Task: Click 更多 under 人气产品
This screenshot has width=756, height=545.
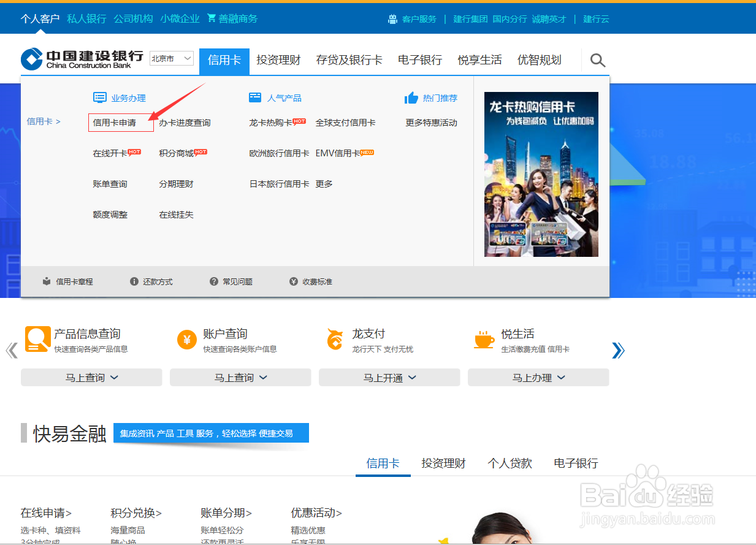Action: [324, 184]
